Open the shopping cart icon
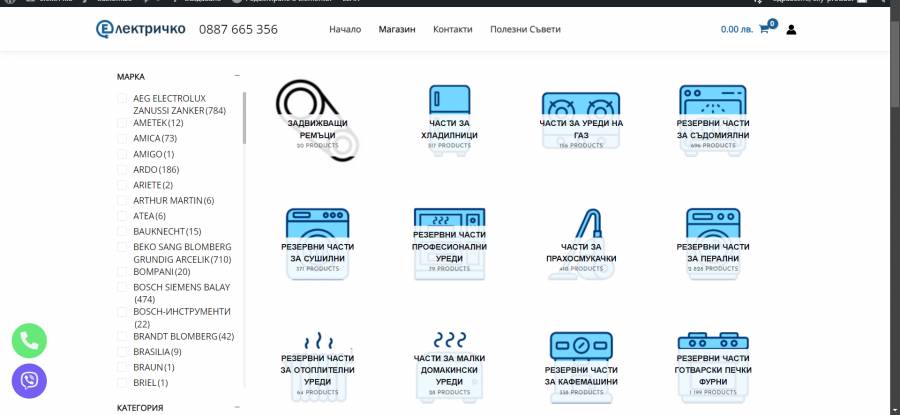 click(x=765, y=29)
